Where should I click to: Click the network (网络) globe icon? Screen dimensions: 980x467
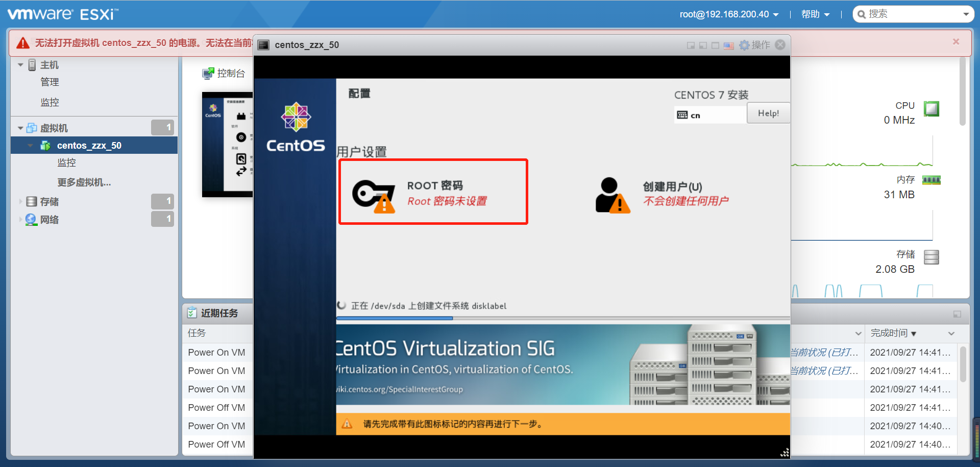(31, 220)
